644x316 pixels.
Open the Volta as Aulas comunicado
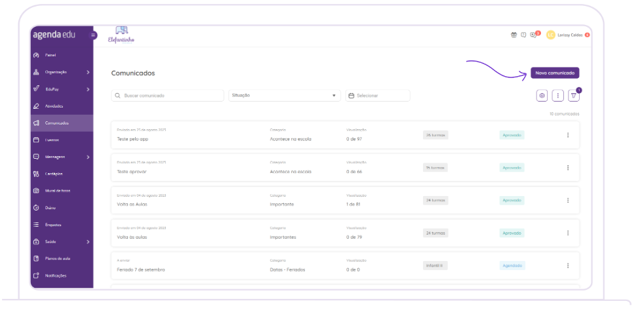(x=132, y=205)
